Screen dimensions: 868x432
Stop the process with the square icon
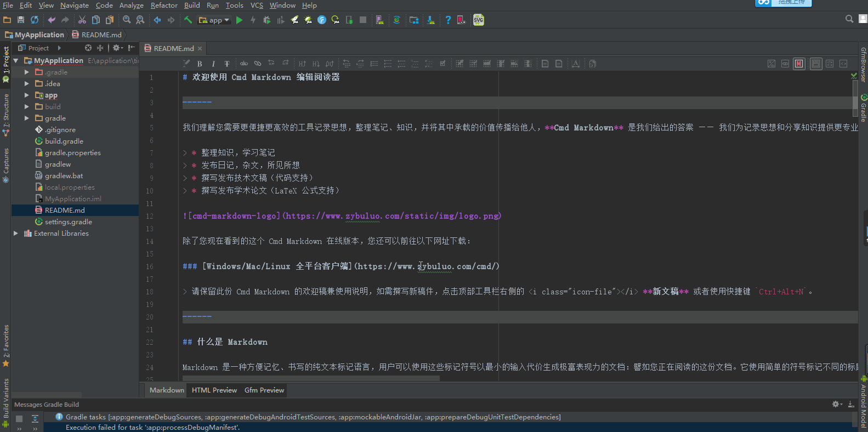tap(363, 20)
